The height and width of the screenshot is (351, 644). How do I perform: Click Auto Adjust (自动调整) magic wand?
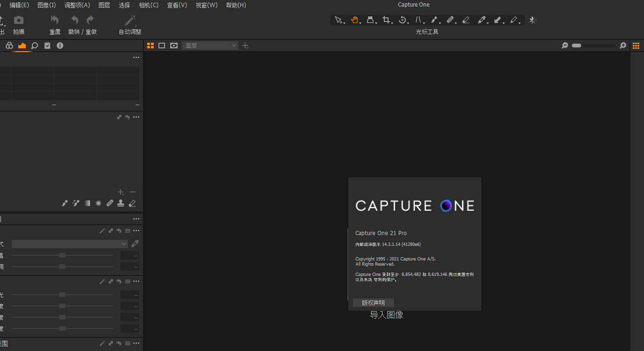(130, 20)
